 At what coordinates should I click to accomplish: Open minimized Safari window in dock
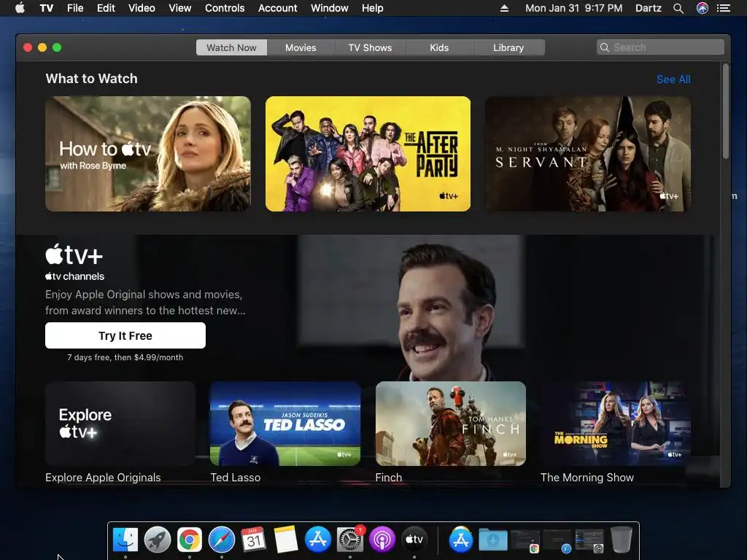(x=557, y=540)
